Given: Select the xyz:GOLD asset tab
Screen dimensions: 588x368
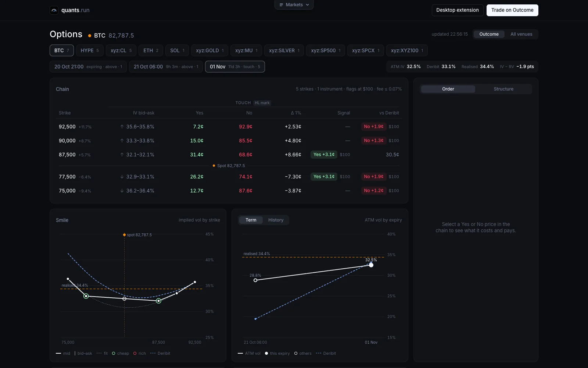Looking at the screenshot, I should (210, 50).
